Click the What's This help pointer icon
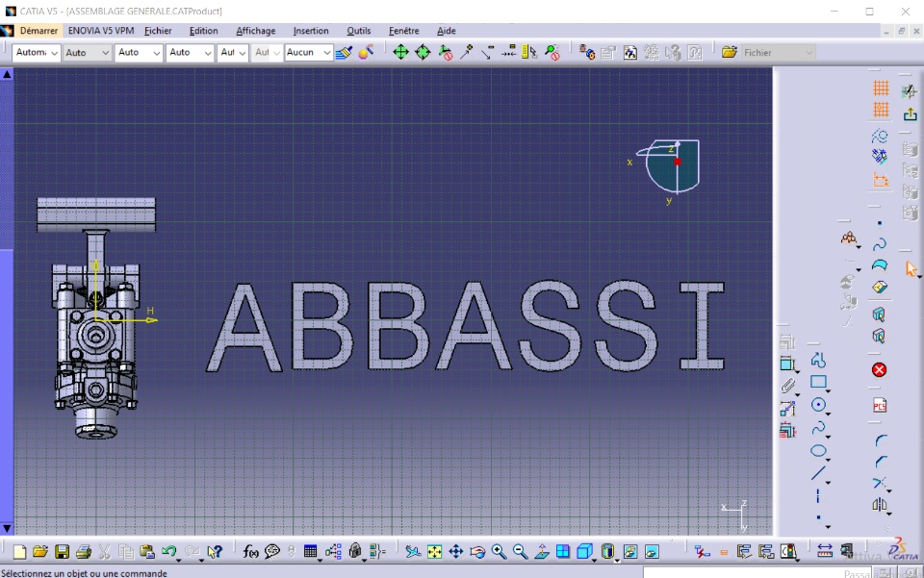The width and height of the screenshot is (924, 578). tap(215, 551)
